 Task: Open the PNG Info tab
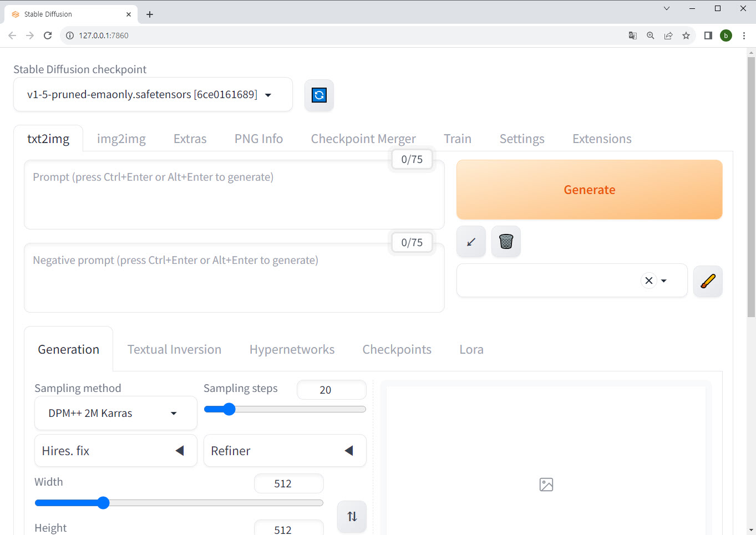click(x=258, y=139)
